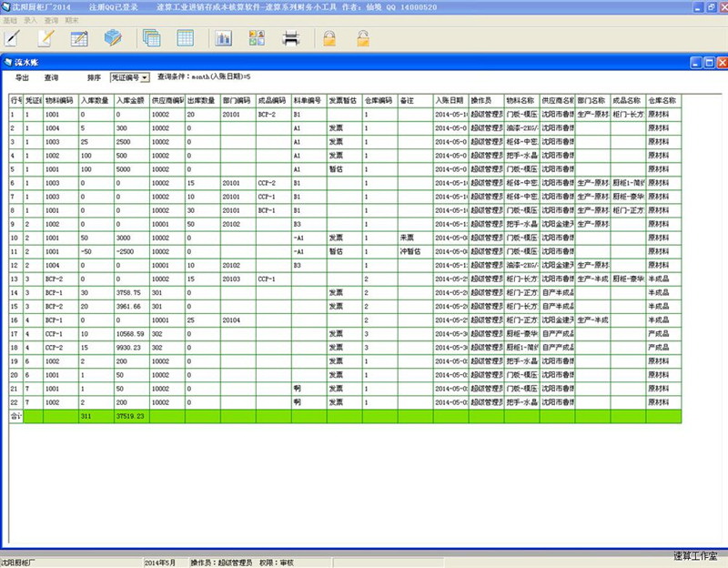Click the 暂估 cell in row 5

click(x=345, y=169)
